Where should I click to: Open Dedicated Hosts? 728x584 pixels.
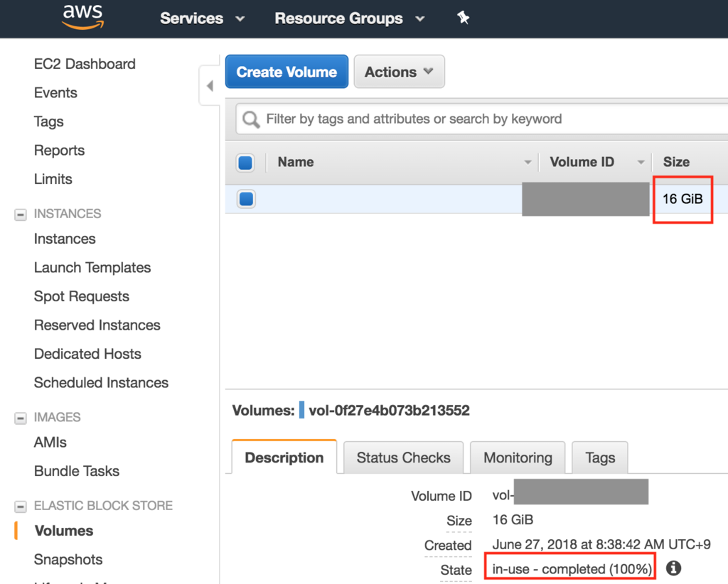[87, 354]
